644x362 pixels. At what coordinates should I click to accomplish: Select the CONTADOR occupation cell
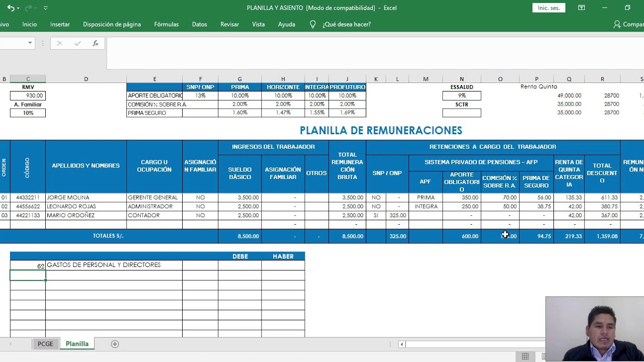(154, 215)
